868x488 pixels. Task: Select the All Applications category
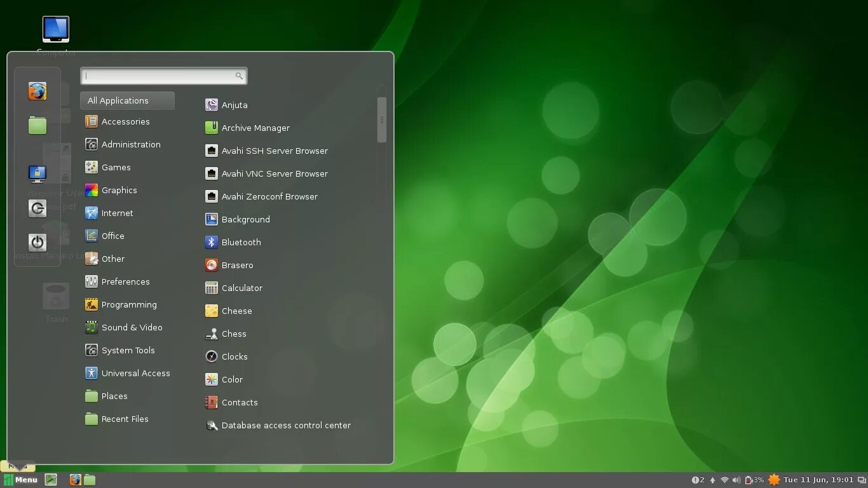coord(127,100)
